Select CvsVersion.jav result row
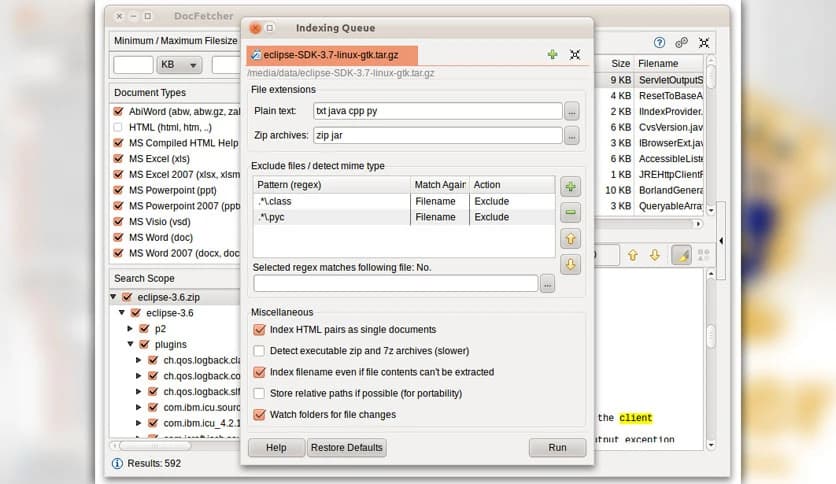 (649, 127)
